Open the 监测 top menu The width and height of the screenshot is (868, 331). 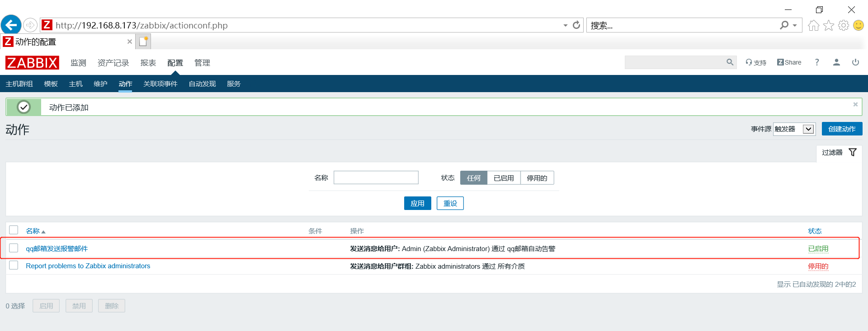click(x=78, y=63)
